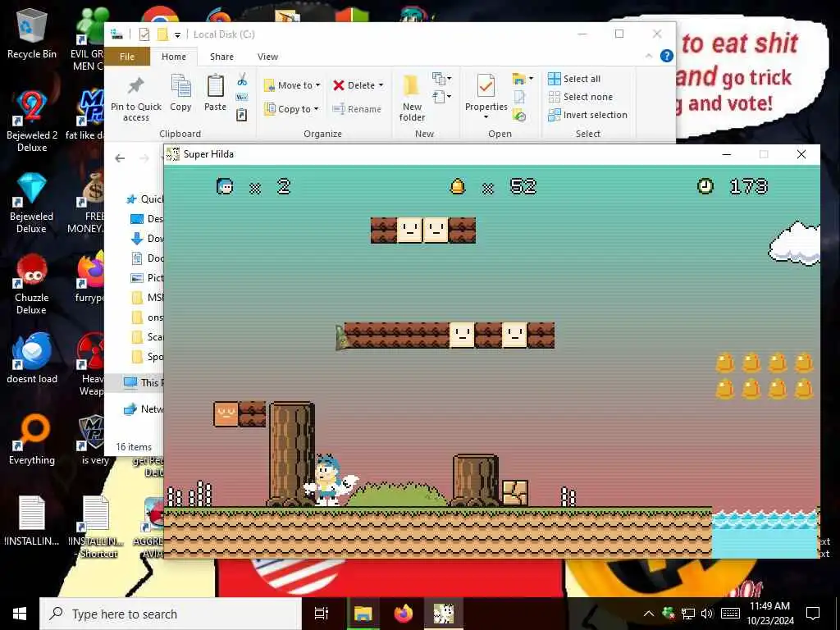Select Bejeweled Deluxe desktop shortcut
The image size is (840, 630).
[x=32, y=203]
